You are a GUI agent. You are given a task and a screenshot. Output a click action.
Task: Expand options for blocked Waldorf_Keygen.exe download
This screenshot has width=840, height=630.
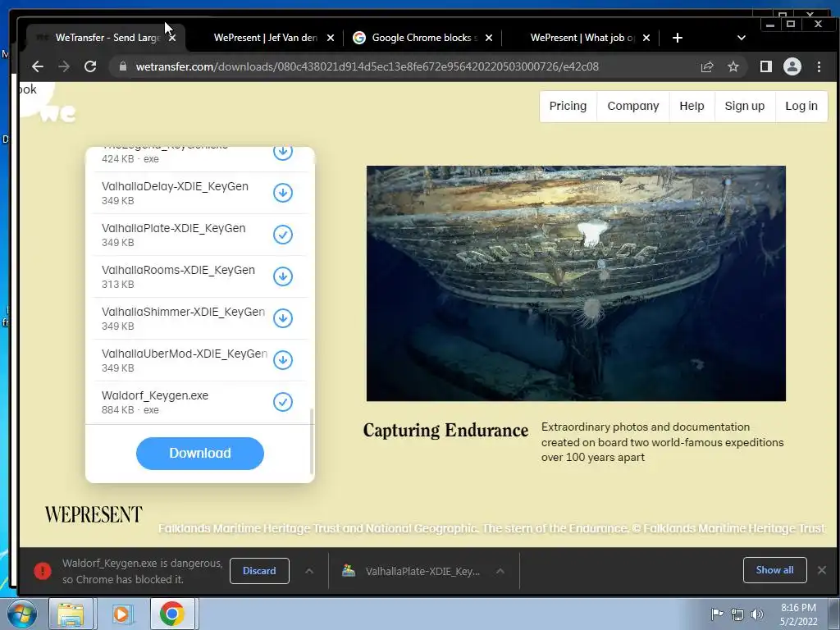coord(309,571)
